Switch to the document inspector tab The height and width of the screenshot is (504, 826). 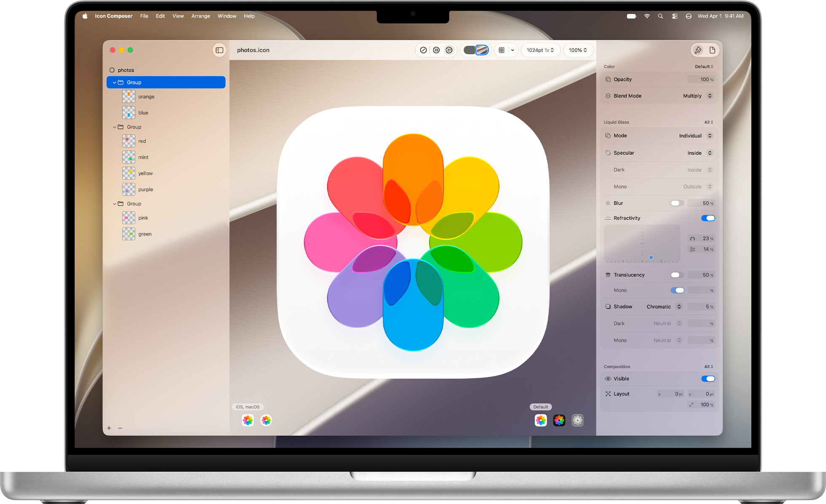712,50
